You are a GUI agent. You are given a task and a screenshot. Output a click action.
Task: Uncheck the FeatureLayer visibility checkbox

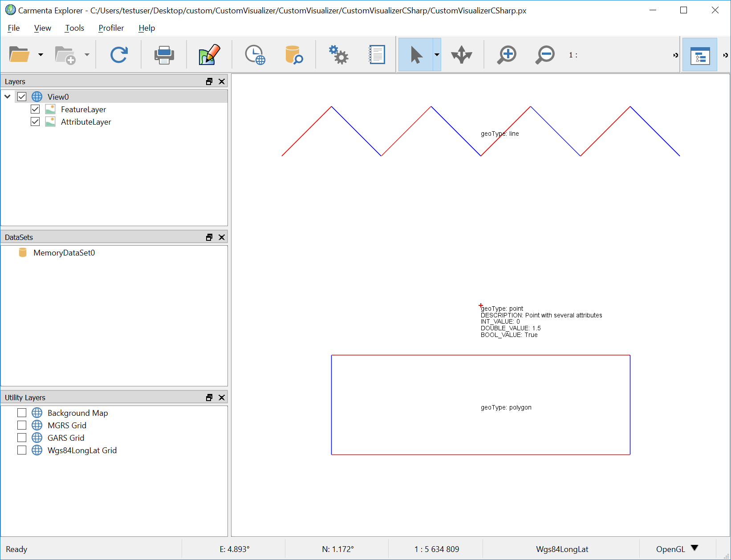coord(35,109)
